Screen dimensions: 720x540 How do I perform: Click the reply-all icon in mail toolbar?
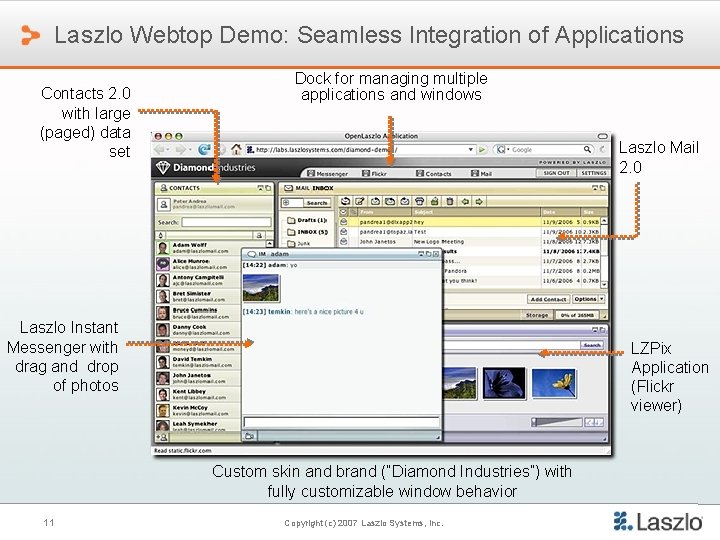[390, 201]
